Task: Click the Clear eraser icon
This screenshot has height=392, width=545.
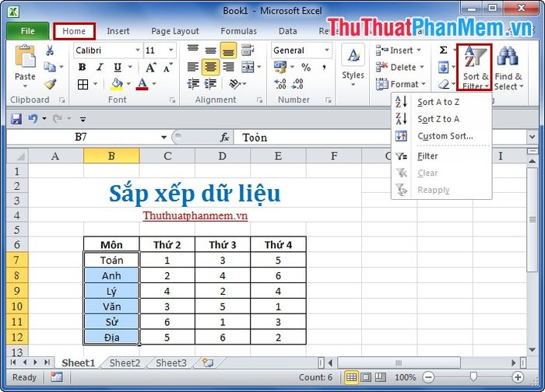Action: [444, 84]
